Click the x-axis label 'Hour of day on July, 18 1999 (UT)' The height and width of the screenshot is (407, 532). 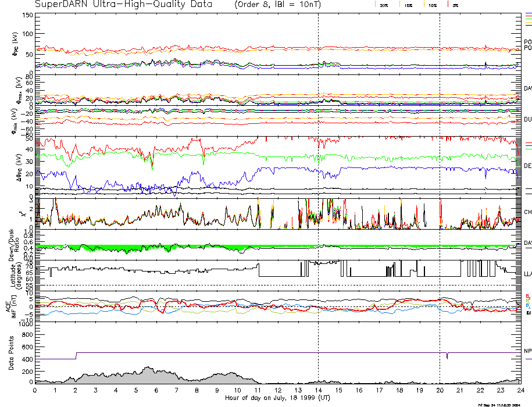point(277,398)
